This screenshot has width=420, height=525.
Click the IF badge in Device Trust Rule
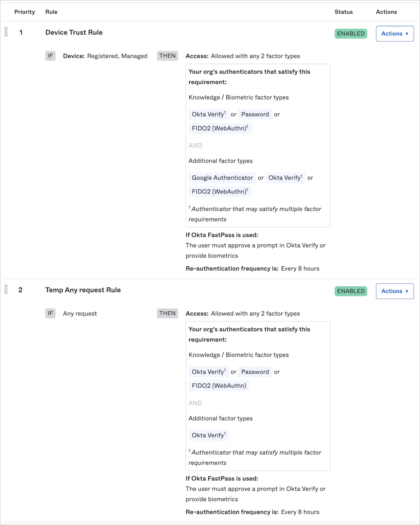coord(50,56)
